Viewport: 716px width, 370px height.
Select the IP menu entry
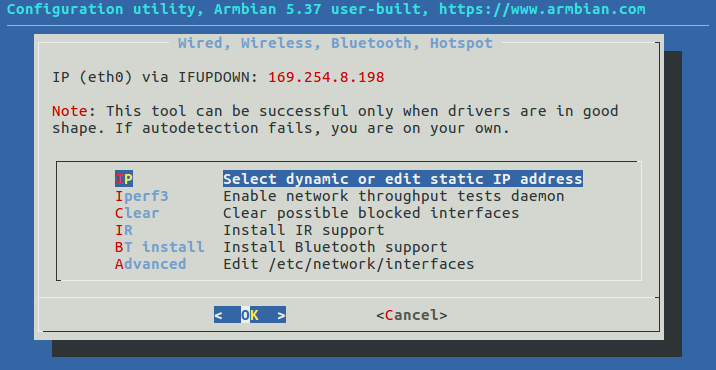point(124,179)
